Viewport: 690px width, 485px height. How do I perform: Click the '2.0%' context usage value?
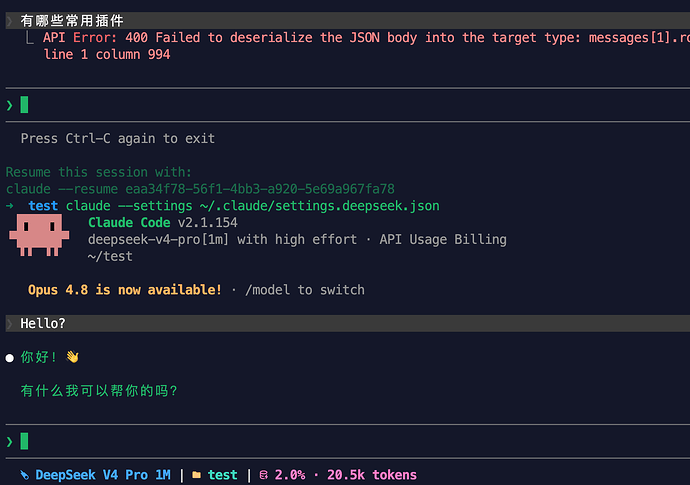point(290,475)
